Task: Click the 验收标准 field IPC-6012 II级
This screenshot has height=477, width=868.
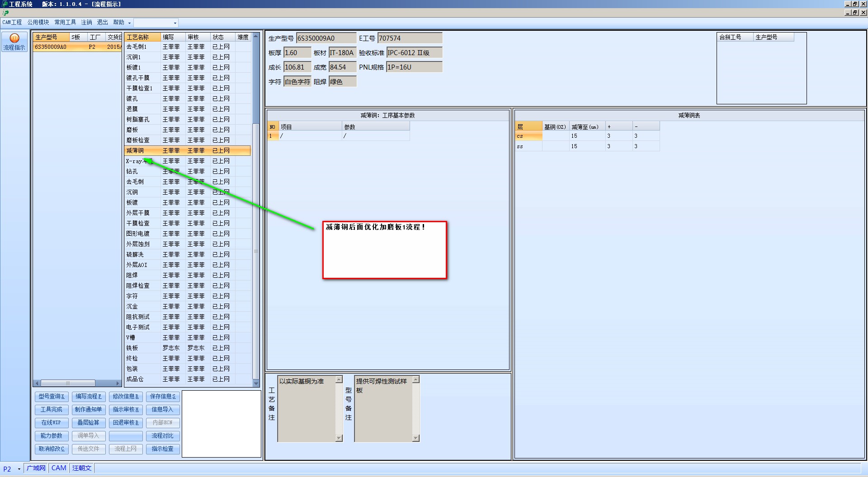Action: (x=414, y=53)
